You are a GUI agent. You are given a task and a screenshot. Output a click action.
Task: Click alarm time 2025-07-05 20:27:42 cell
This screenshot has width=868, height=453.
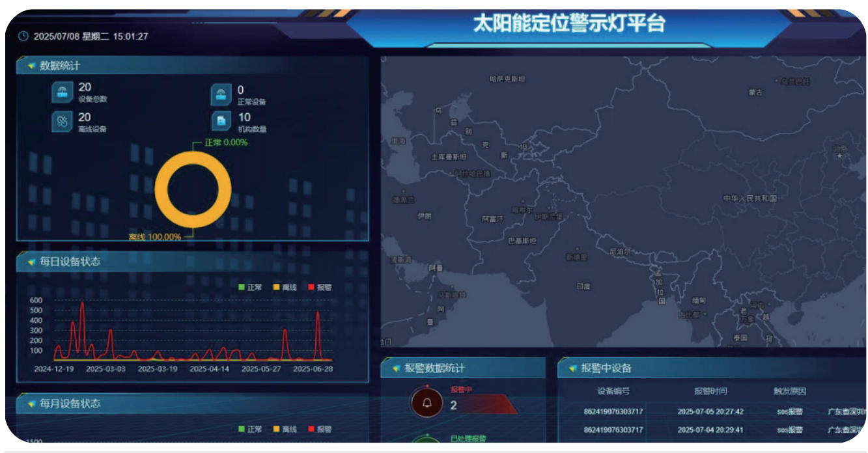click(x=710, y=411)
